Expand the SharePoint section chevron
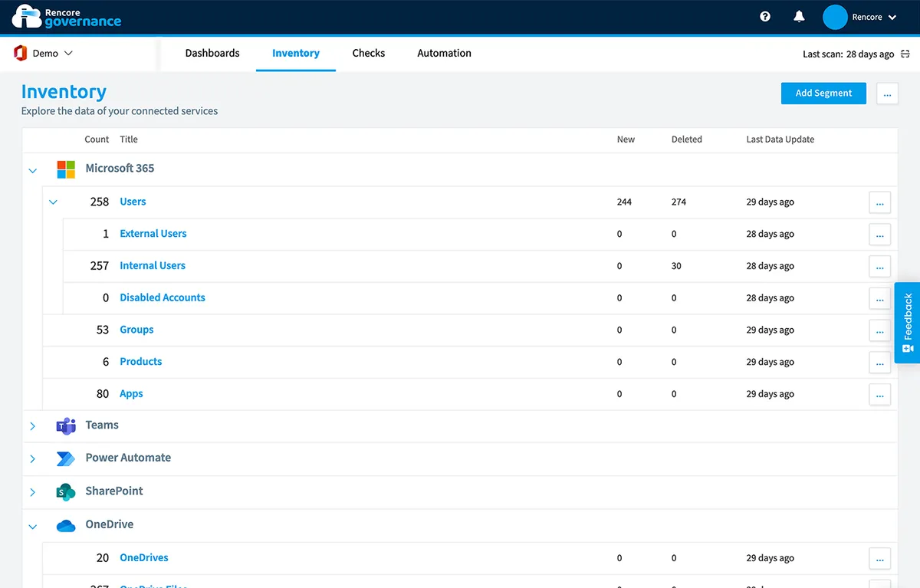Image resolution: width=920 pixels, height=588 pixels. [x=32, y=492]
